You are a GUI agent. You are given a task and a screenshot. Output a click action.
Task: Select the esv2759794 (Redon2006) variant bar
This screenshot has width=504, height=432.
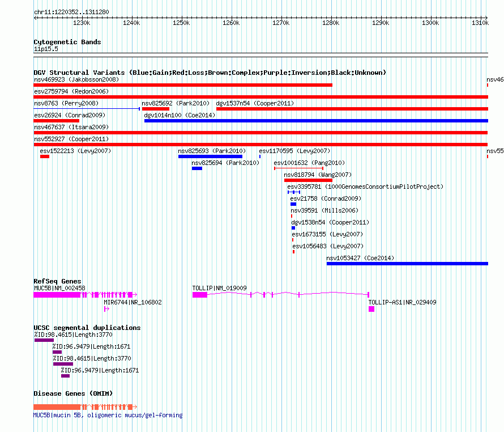tap(260, 97)
